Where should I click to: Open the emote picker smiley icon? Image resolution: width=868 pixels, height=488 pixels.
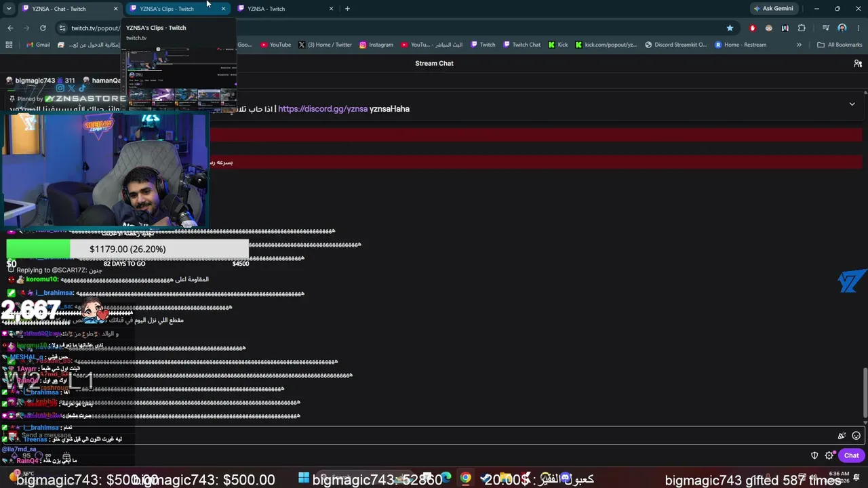[856, 436]
